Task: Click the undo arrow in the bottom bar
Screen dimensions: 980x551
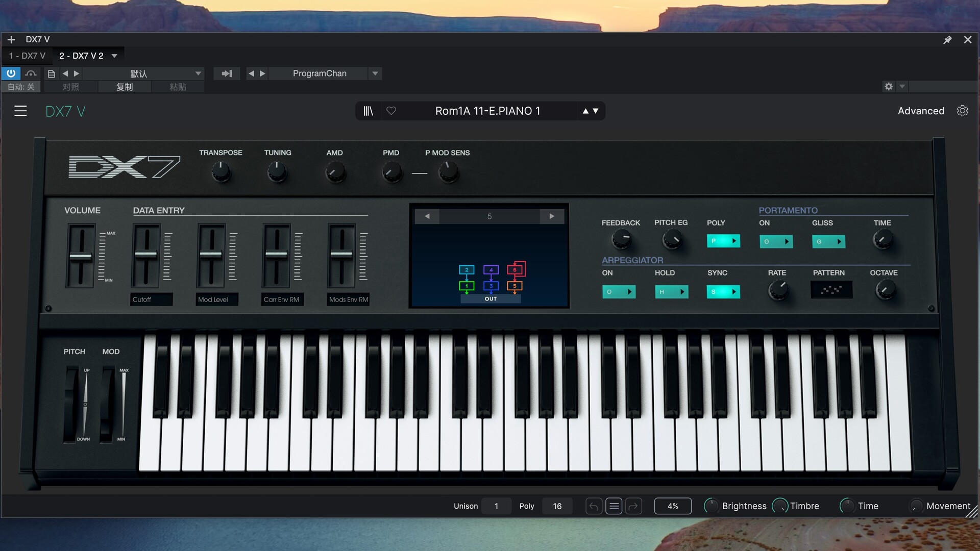Action: (x=594, y=506)
